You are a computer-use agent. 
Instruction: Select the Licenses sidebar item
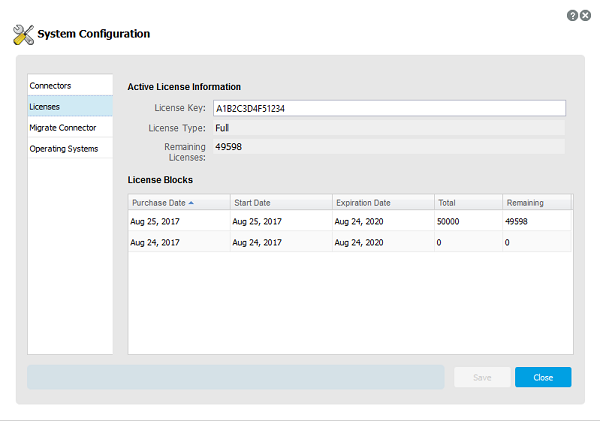70,106
